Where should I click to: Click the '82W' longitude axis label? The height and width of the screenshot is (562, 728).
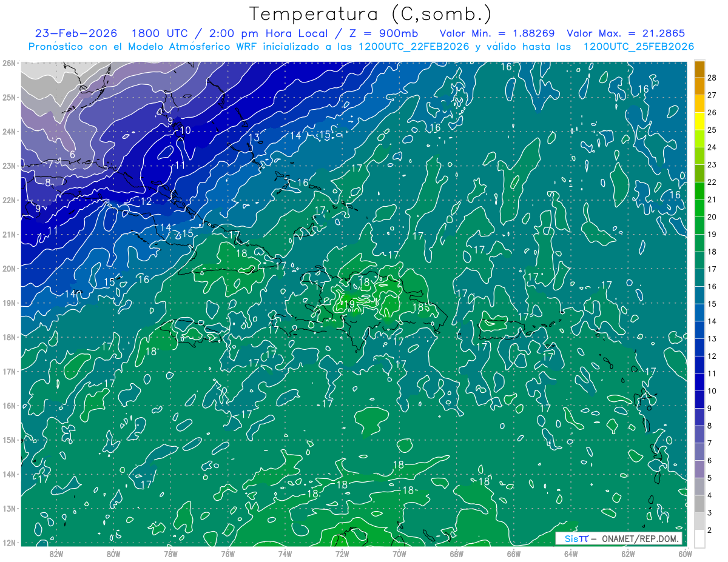pyautogui.click(x=56, y=554)
